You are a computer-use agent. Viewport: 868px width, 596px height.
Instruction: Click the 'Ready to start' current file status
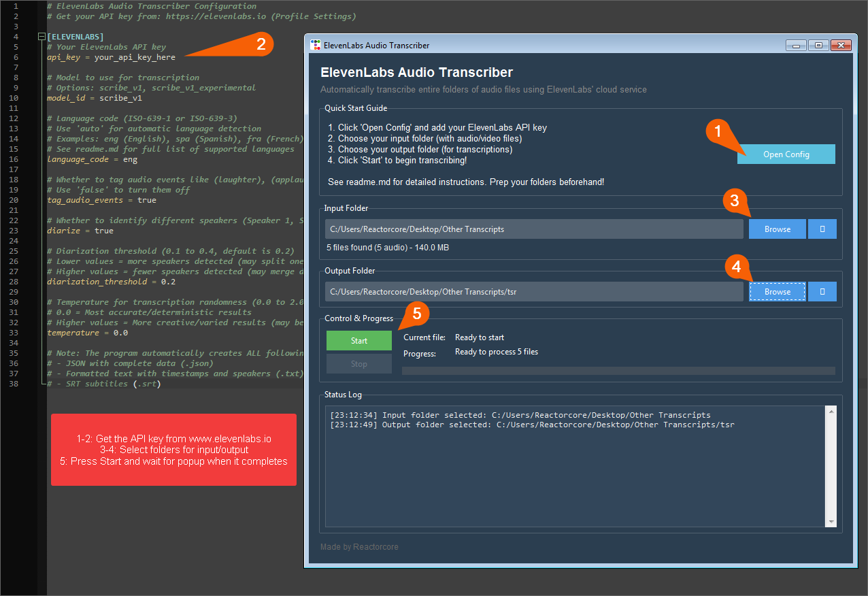coord(480,337)
